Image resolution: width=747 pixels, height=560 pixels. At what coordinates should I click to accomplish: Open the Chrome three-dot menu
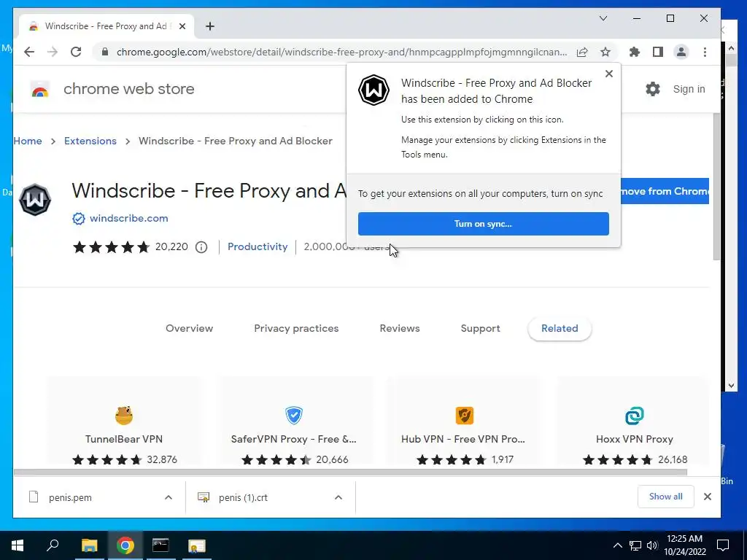coord(705,52)
